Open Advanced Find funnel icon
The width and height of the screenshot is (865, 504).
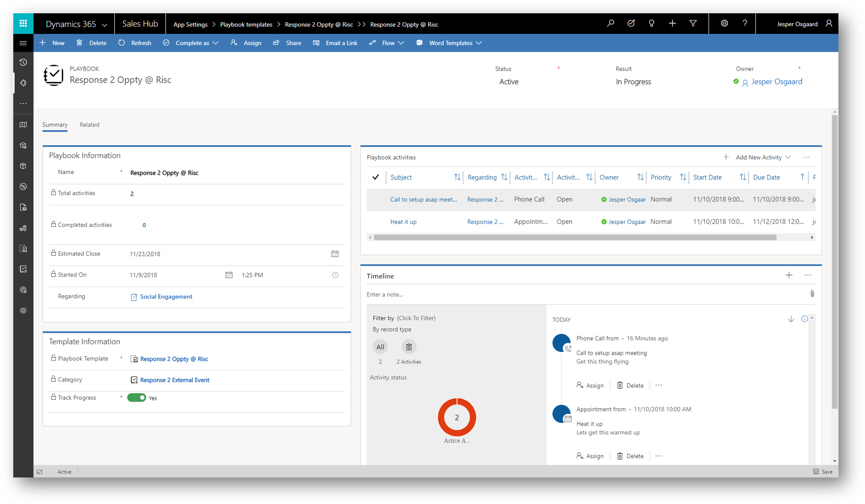pyautogui.click(x=693, y=24)
